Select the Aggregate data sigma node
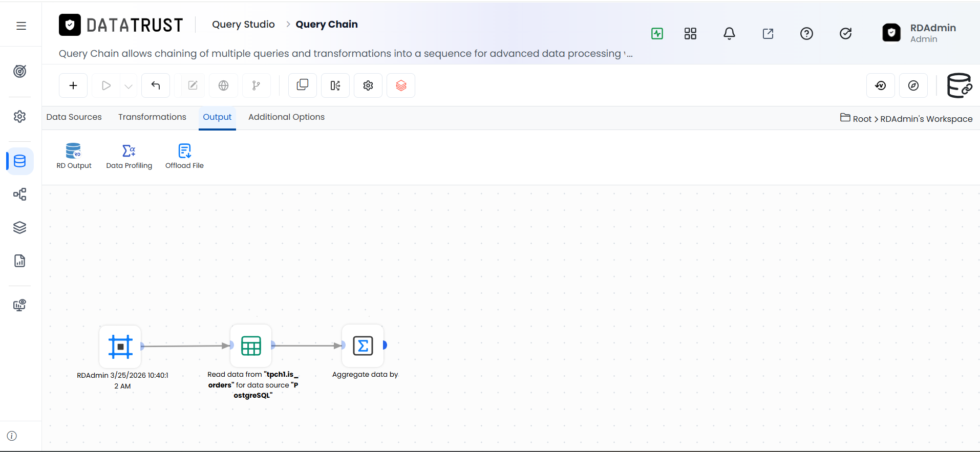The height and width of the screenshot is (452, 980). tap(363, 346)
